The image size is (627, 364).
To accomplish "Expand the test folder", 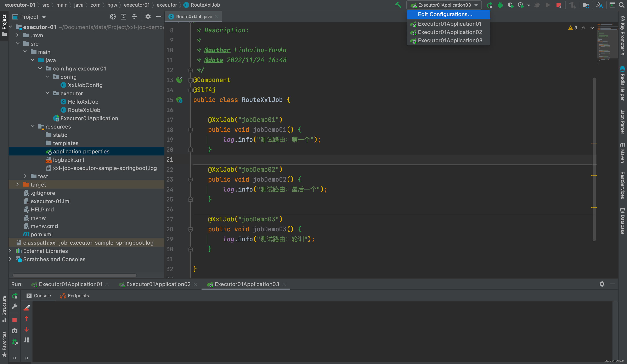I will [25, 176].
